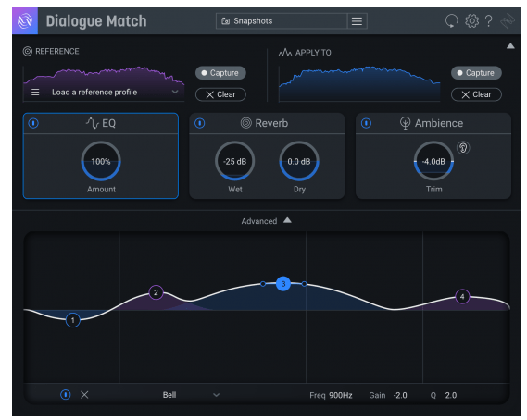The width and height of the screenshot is (527, 420).
Task: Toggle the selected EQ band power button
Action: point(66,394)
